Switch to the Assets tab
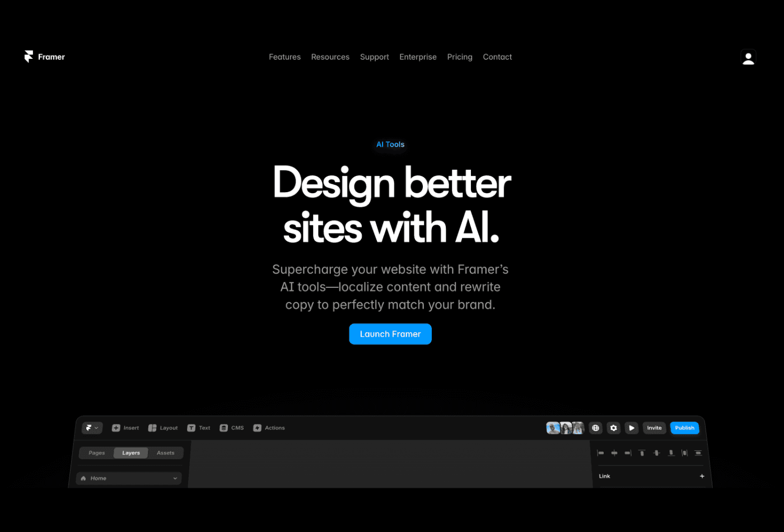The height and width of the screenshot is (532, 784). click(166, 453)
